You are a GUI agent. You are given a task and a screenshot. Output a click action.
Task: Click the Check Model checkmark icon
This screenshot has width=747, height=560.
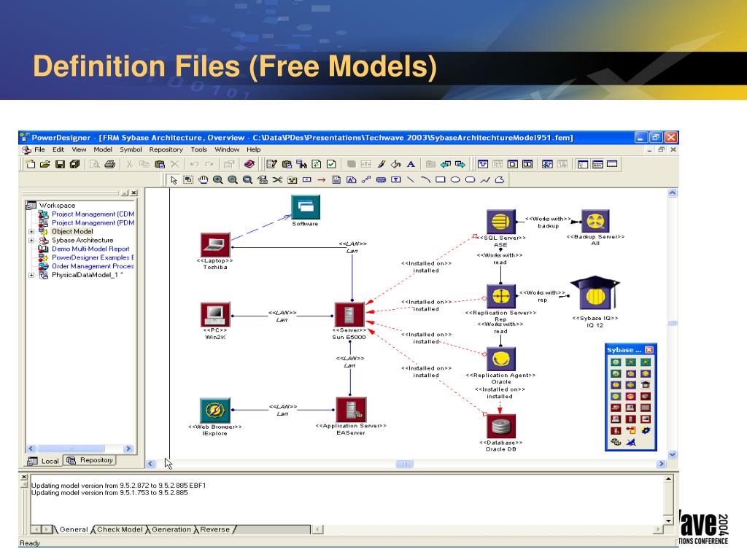[x=332, y=164]
